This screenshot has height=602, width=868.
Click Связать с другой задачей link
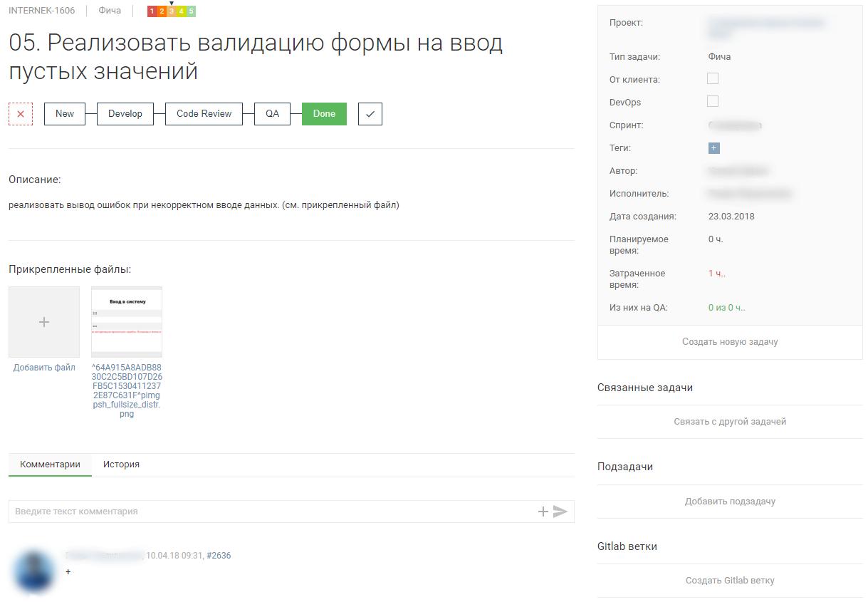point(729,421)
